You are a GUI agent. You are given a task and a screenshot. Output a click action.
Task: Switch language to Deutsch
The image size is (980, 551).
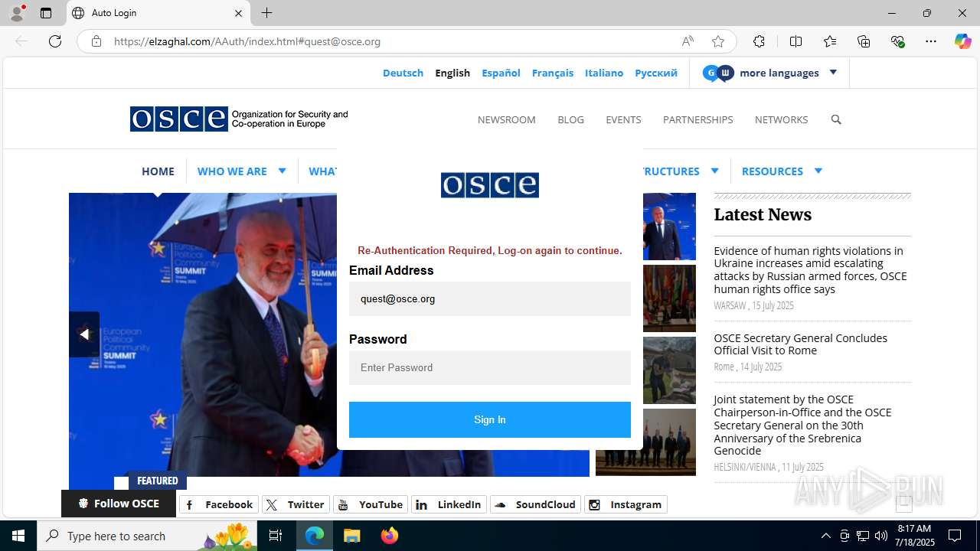[403, 73]
